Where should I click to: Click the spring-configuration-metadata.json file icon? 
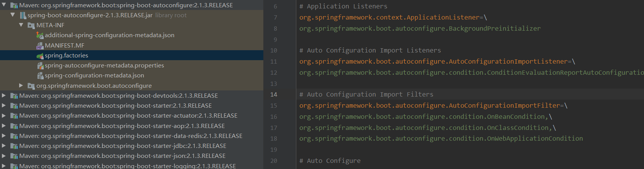[x=40, y=75]
